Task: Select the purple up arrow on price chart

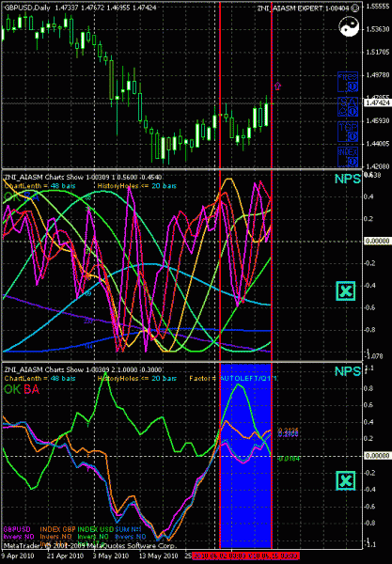Action: pyautogui.click(x=277, y=86)
